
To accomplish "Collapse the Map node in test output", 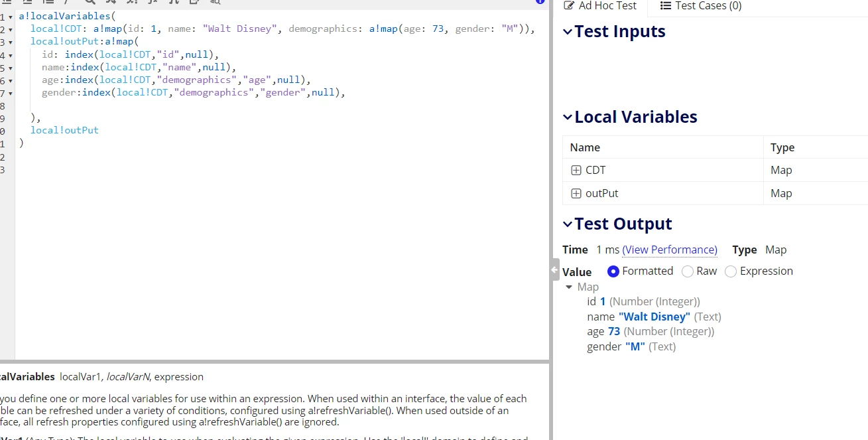I will pyautogui.click(x=569, y=287).
